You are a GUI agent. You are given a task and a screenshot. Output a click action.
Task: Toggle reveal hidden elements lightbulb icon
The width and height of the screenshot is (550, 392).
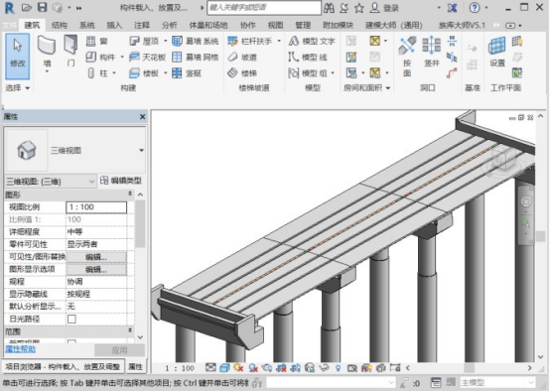click(338, 368)
